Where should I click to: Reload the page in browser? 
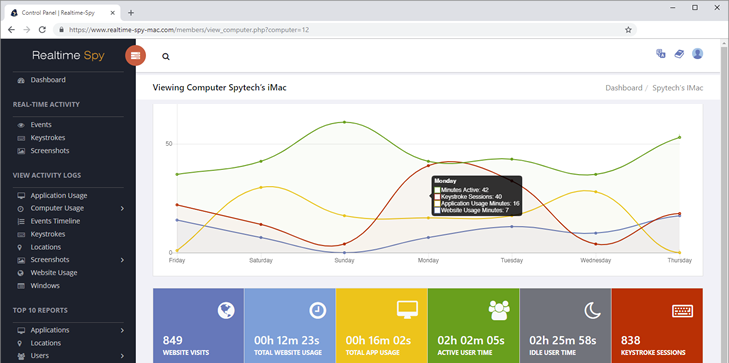pos(42,30)
